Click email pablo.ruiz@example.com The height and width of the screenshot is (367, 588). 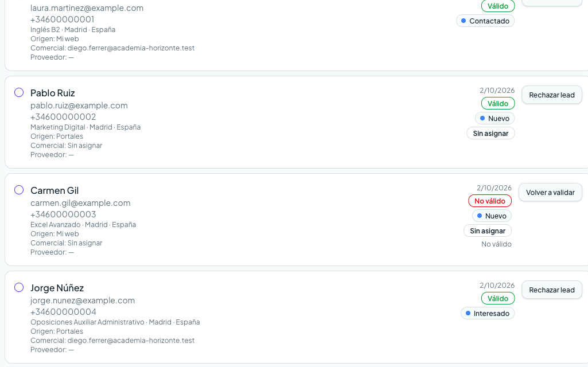[79, 106]
